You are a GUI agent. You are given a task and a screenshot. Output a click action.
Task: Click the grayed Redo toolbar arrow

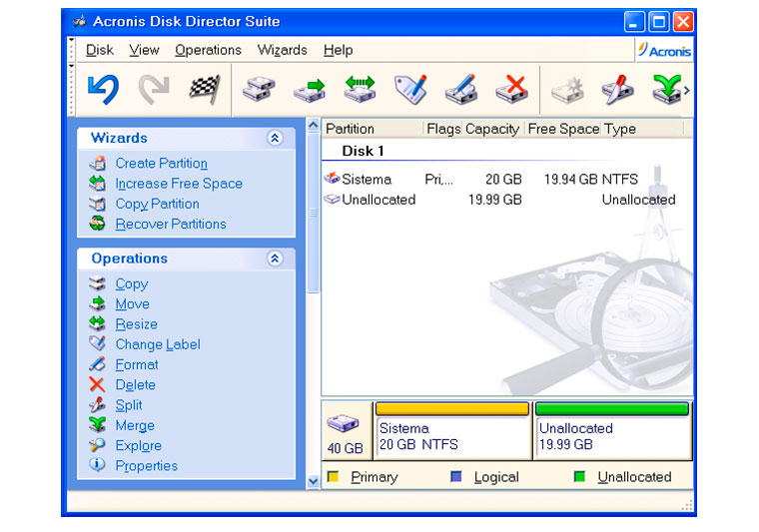click(x=154, y=90)
